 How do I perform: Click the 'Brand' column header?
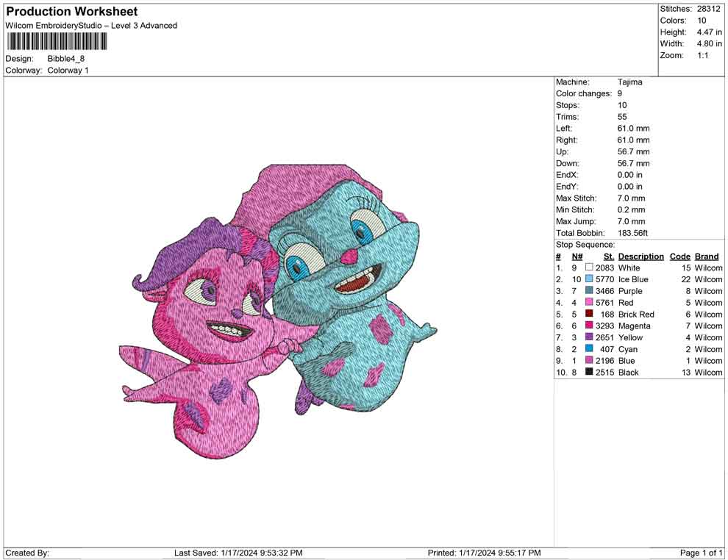tap(707, 256)
